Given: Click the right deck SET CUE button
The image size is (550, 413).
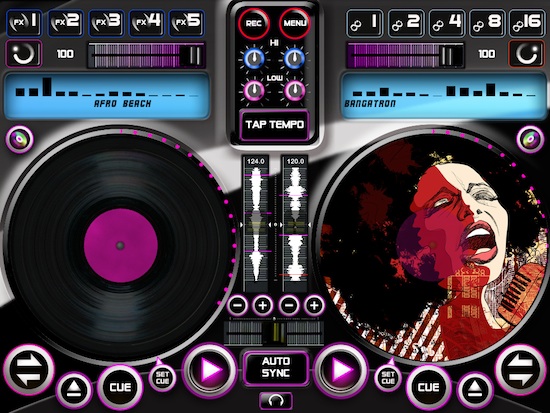Looking at the screenshot, I should 388,378.
